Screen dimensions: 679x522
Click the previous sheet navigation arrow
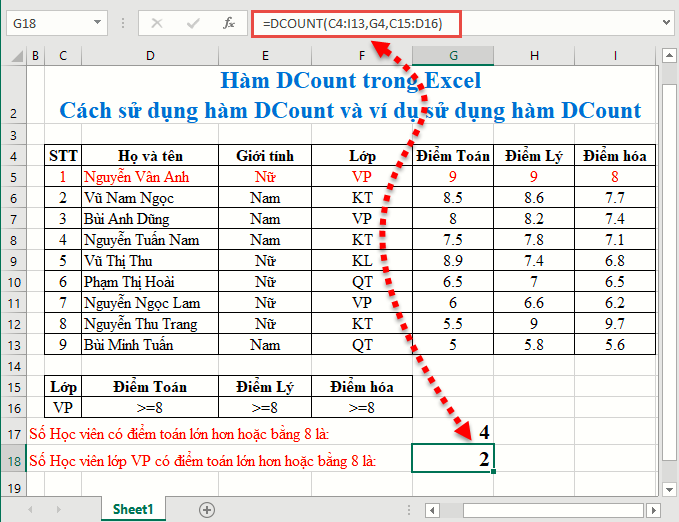tap(30, 509)
